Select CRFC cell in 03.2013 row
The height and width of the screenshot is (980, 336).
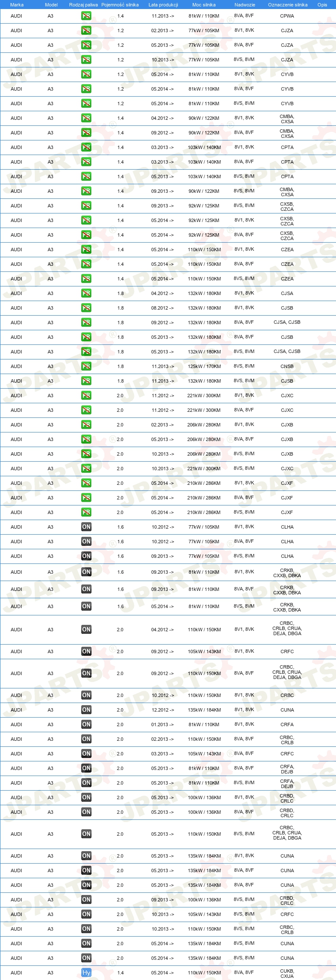point(287,754)
